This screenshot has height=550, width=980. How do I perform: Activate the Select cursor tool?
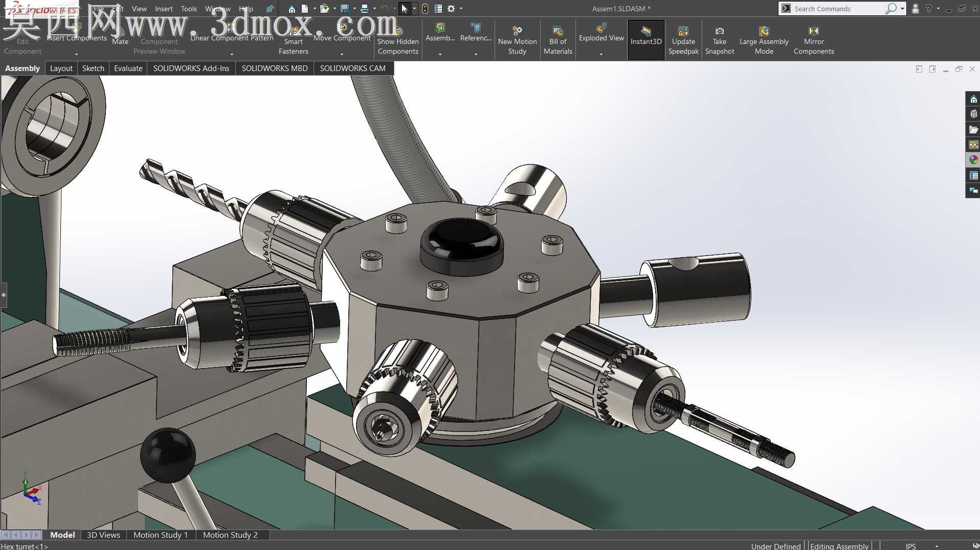pos(405,9)
